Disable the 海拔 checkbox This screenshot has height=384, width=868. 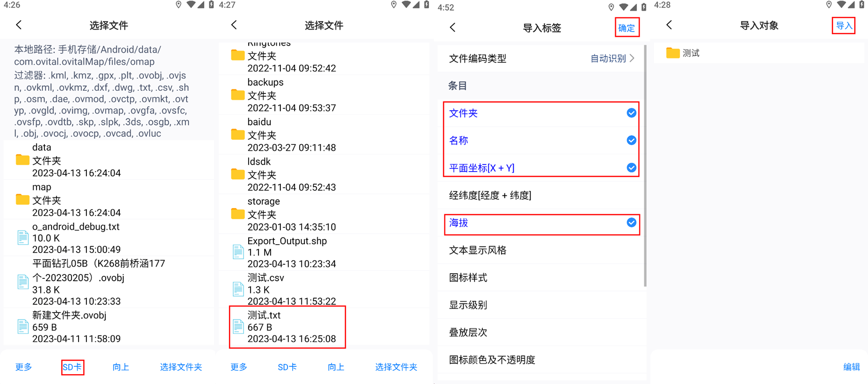[x=631, y=223]
